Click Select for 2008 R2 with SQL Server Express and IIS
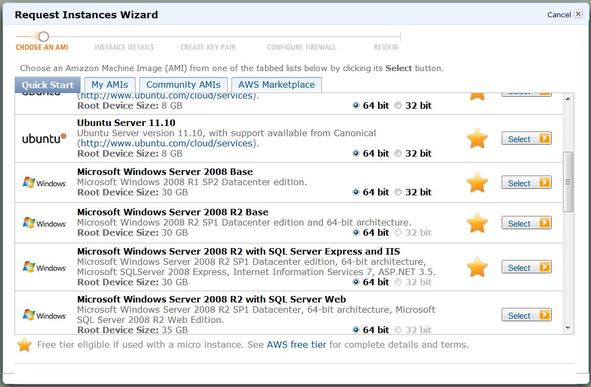The height and width of the screenshot is (387, 591). point(527,267)
